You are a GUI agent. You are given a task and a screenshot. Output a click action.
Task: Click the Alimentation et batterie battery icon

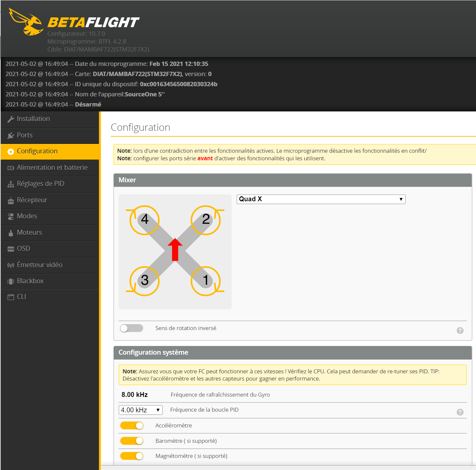point(11,167)
